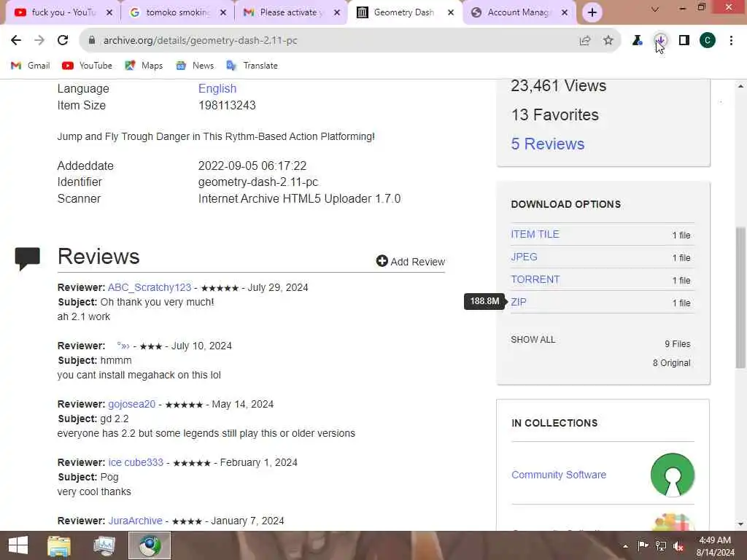Open the Windows Start menu
The height and width of the screenshot is (560, 747).
[x=18, y=545]
